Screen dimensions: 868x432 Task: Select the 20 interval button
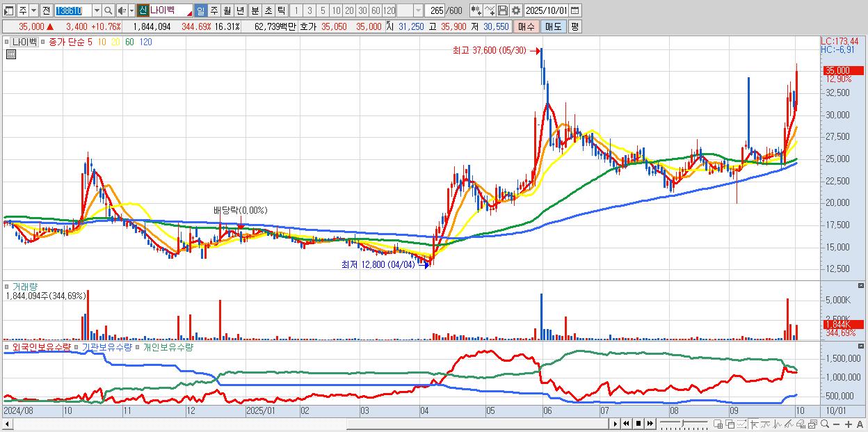coord(348,11)
